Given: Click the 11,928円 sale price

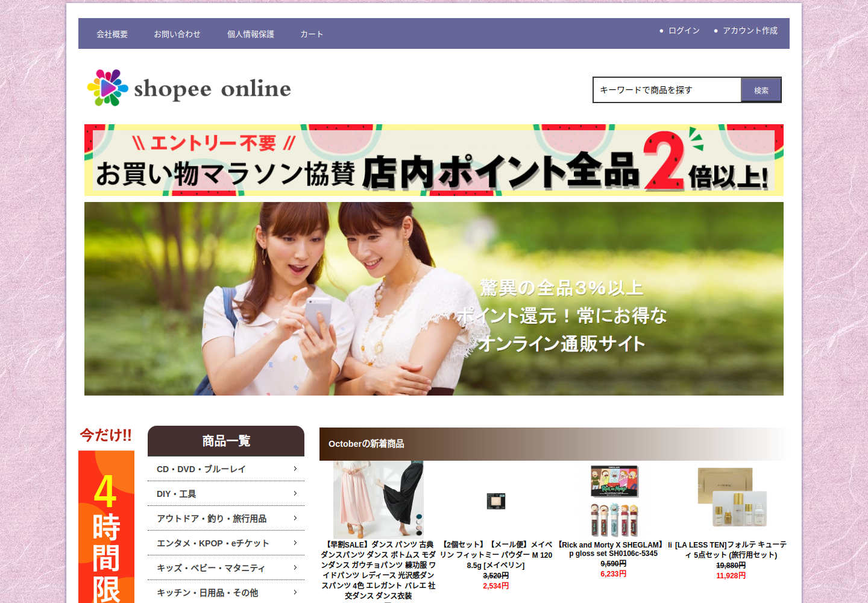Looking at the screenshot, I should (731, 575).
